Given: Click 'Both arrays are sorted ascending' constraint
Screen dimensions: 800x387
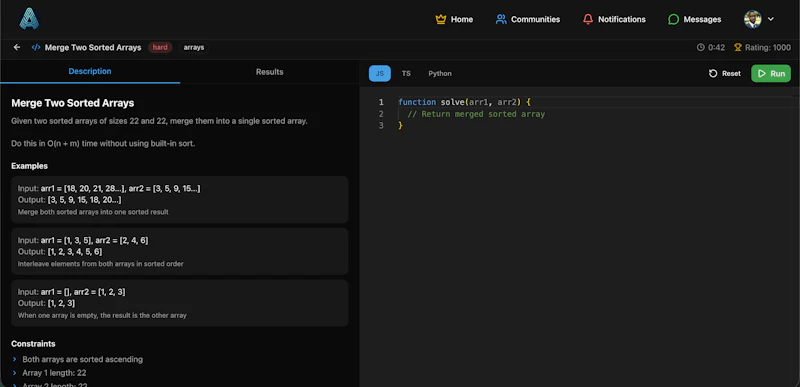Looking at the screenshot, I should [83, 359].
